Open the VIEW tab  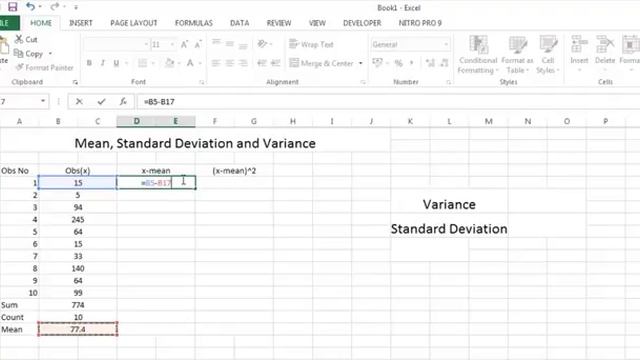[x=317, y=23]
